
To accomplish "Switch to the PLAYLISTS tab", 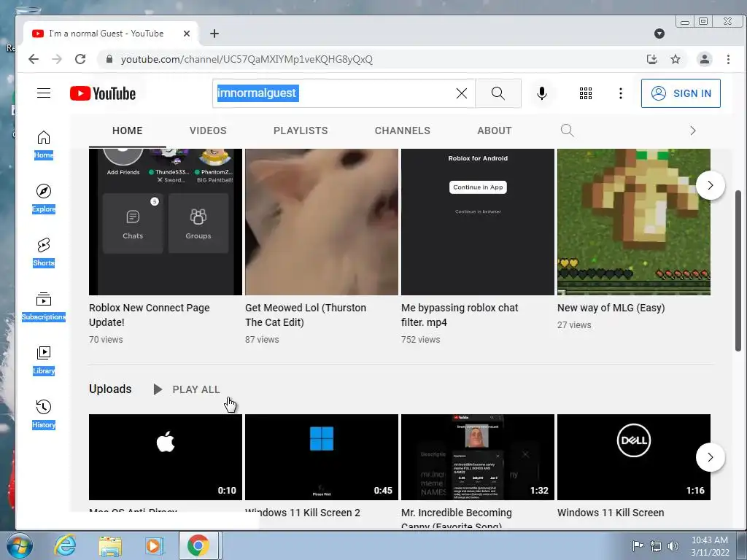I will tap(301, 131).
